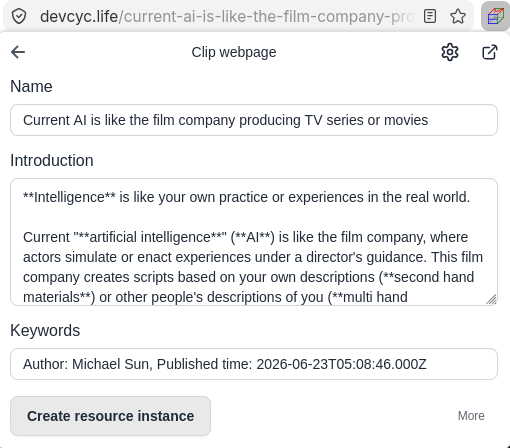The width and height of the screenshot is (510, 448).
Task: Click the Introduction label
Action: 52,160
